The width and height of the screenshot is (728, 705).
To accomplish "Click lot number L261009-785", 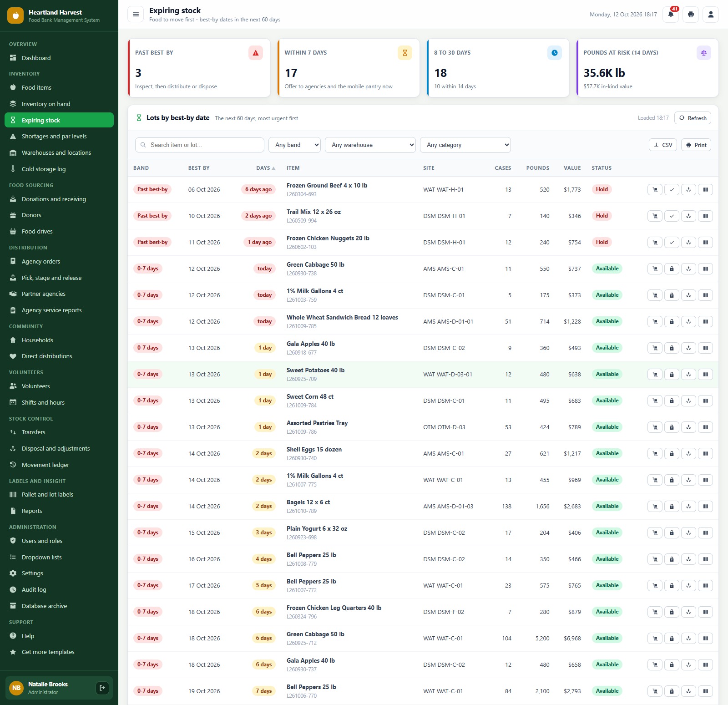I will [302, 326].
